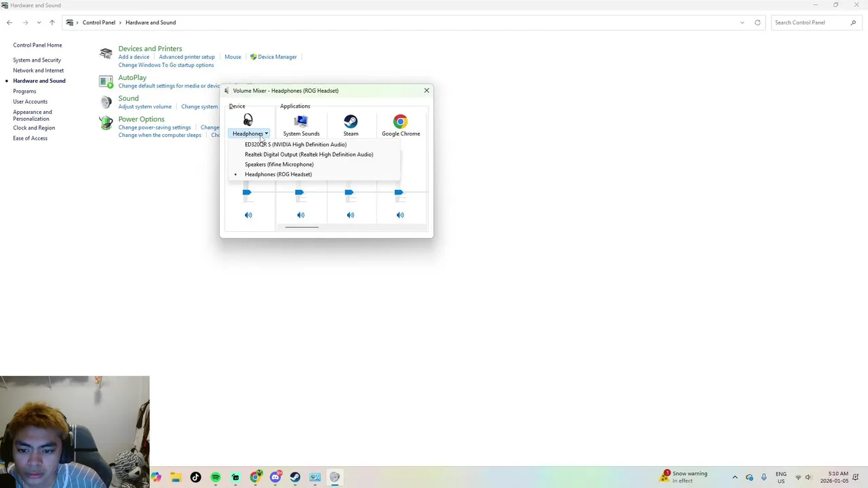Close the Volume Mixer dialog
This screenshot has width=868, height=488.
(427, 90)
